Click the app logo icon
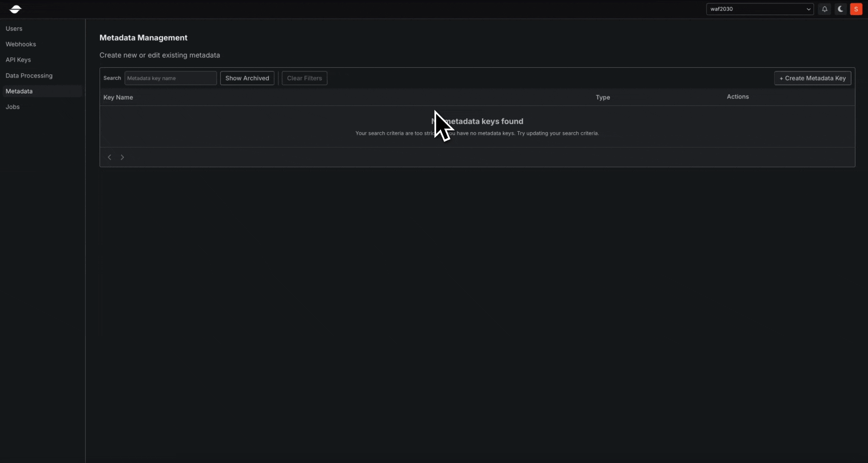 15,9
